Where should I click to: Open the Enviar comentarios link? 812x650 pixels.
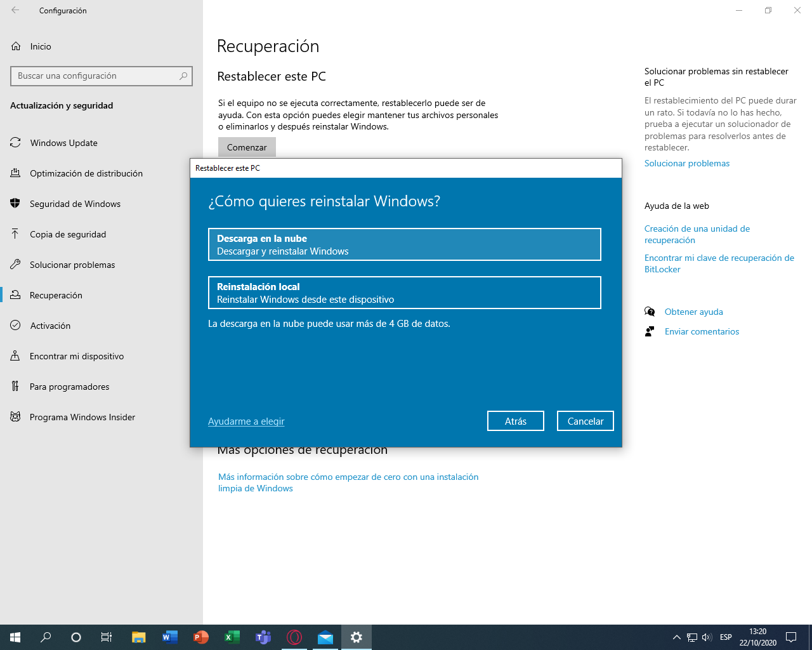tap(702, 331)
